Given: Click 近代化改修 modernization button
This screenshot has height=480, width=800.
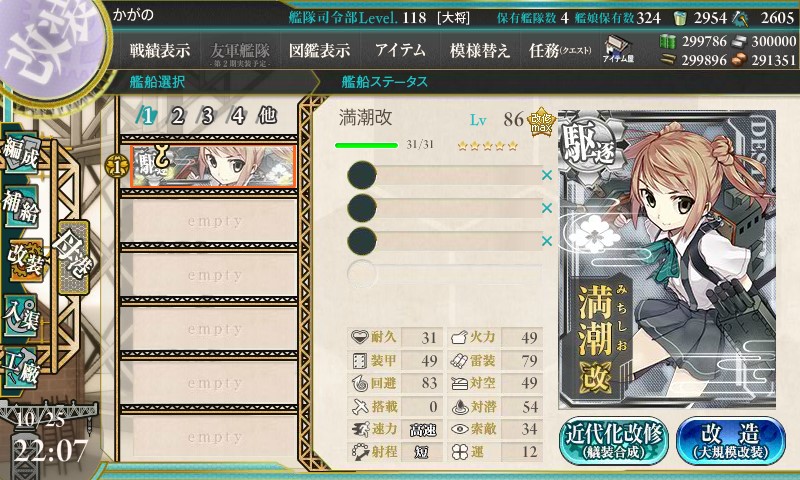Looking at the screenshot, I should click(614, 441).
